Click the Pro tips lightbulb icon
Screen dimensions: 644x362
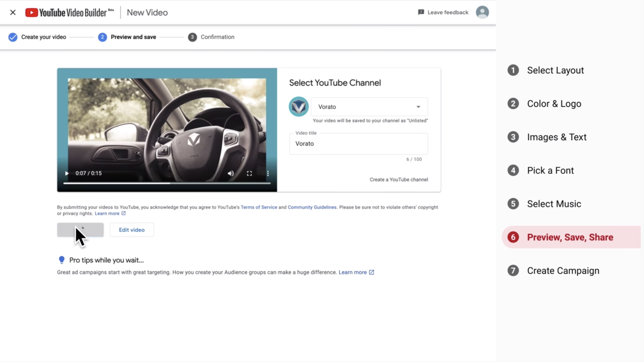pos(62,260)
